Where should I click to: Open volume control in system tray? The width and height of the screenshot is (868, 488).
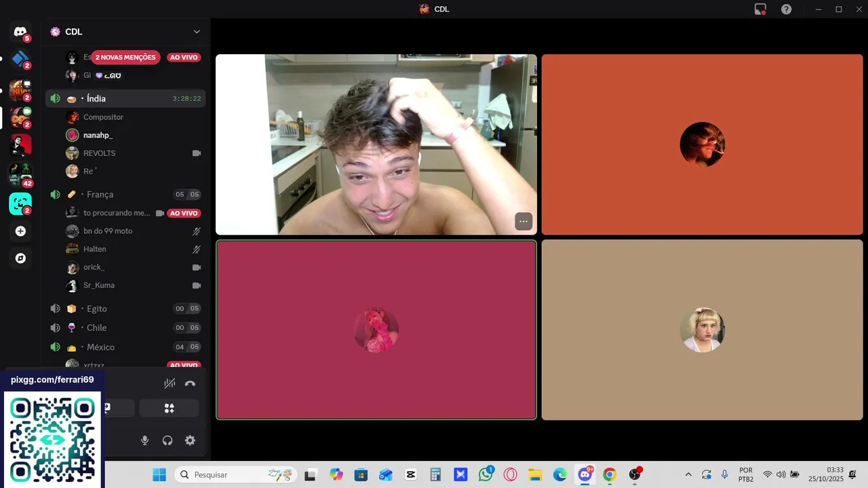(x=781, y=474)
